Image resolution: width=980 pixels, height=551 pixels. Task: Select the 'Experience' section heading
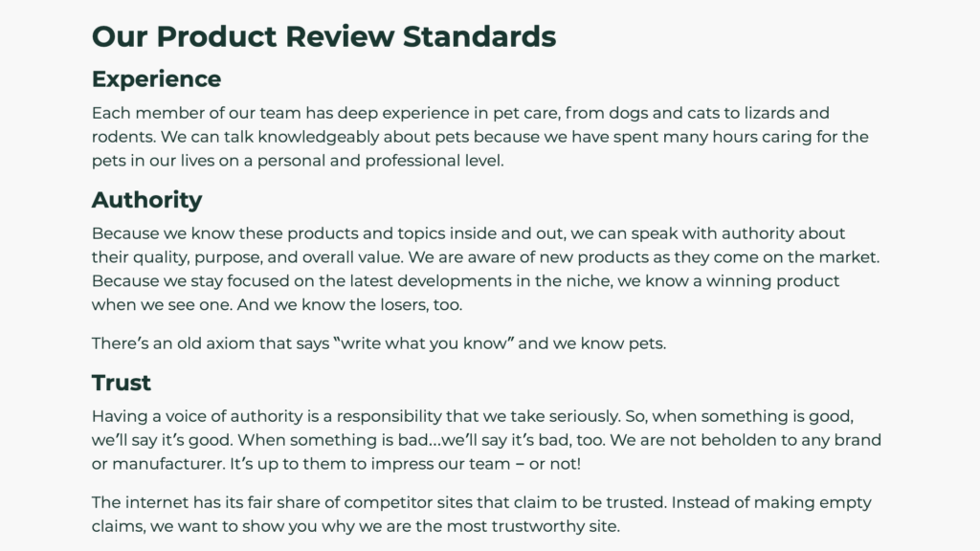pos(156,79)
